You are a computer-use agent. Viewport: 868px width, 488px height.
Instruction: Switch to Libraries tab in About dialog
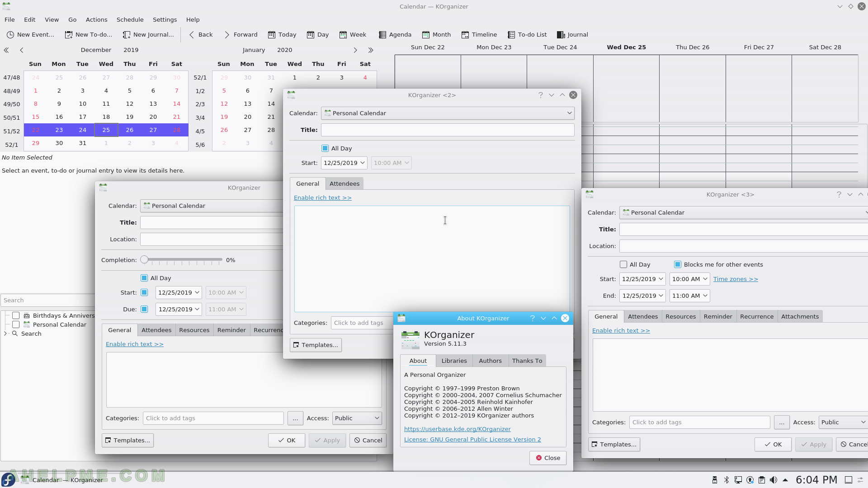coord(454,361)
